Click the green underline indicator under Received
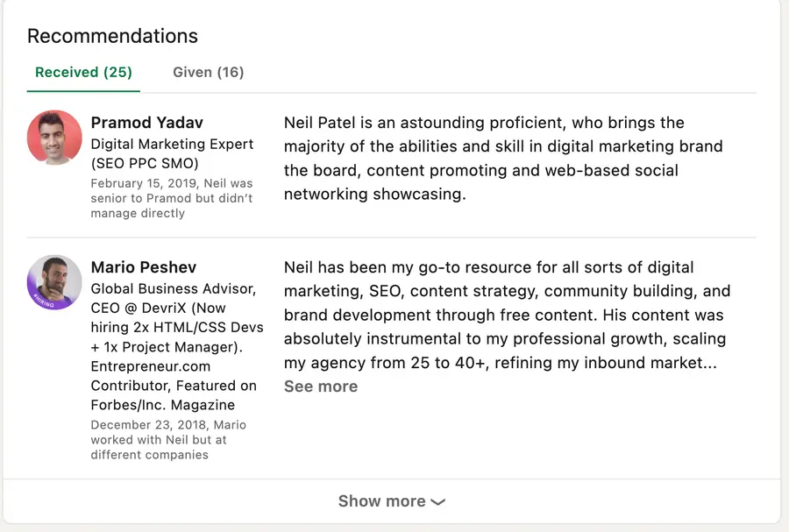The image size is (789, 532). (83, 91)
